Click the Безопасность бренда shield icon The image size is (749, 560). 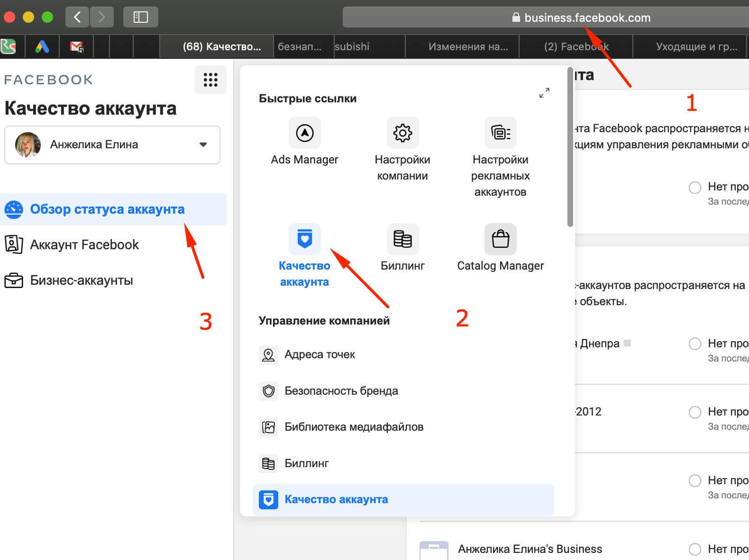[268, 391]
